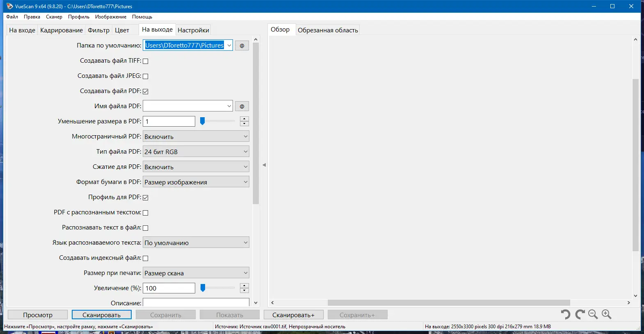Click the @ button next to PDF file name

tap(242, 106)
